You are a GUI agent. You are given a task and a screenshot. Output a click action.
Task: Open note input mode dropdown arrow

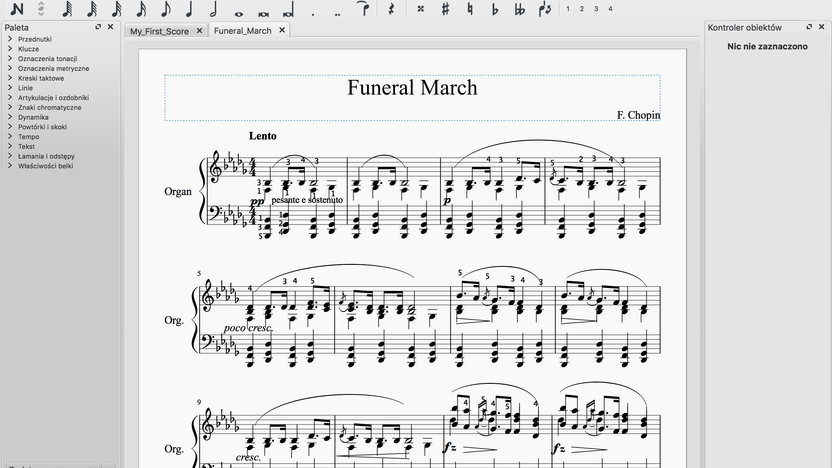tap(41, 8)
